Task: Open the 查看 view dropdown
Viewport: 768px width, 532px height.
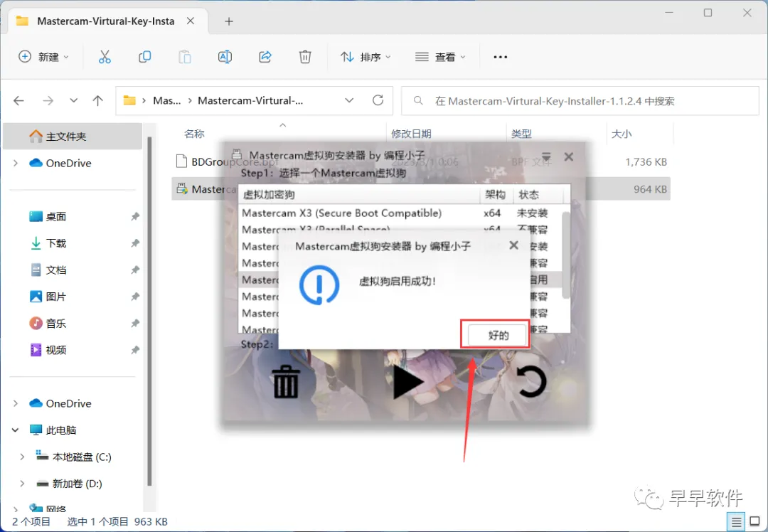Action: pyautogui.click(x=440, y=57)
